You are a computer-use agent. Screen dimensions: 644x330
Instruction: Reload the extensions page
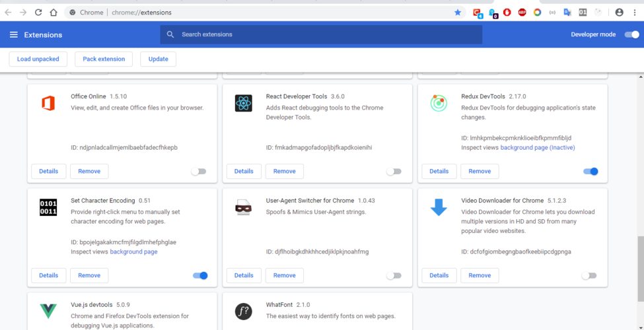tap(38, 13)
